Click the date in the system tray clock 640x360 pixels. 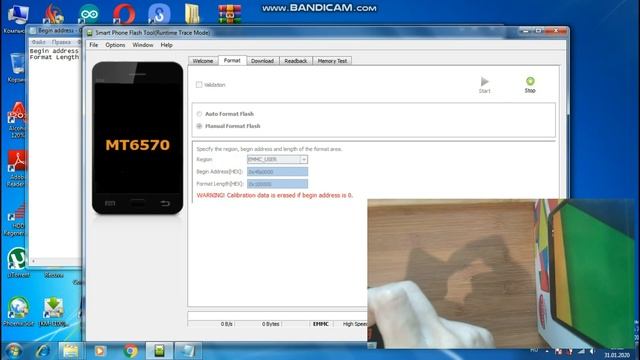(617, 356)
